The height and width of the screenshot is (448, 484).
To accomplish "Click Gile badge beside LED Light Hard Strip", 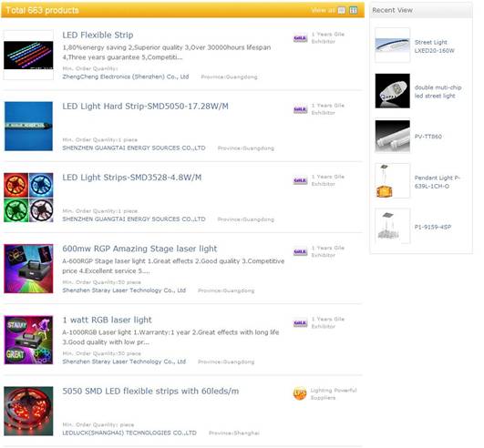I will pos(300,109).
